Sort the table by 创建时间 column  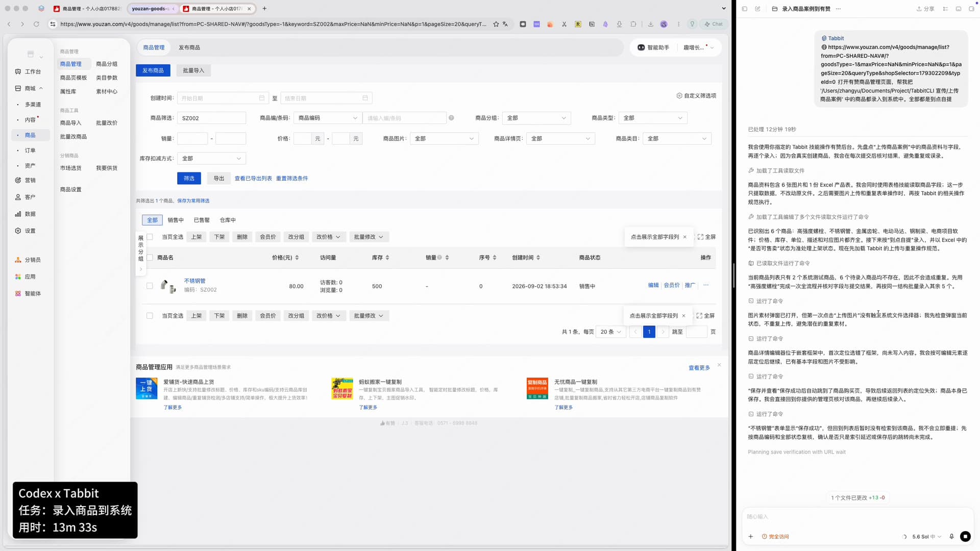point(538,258)
